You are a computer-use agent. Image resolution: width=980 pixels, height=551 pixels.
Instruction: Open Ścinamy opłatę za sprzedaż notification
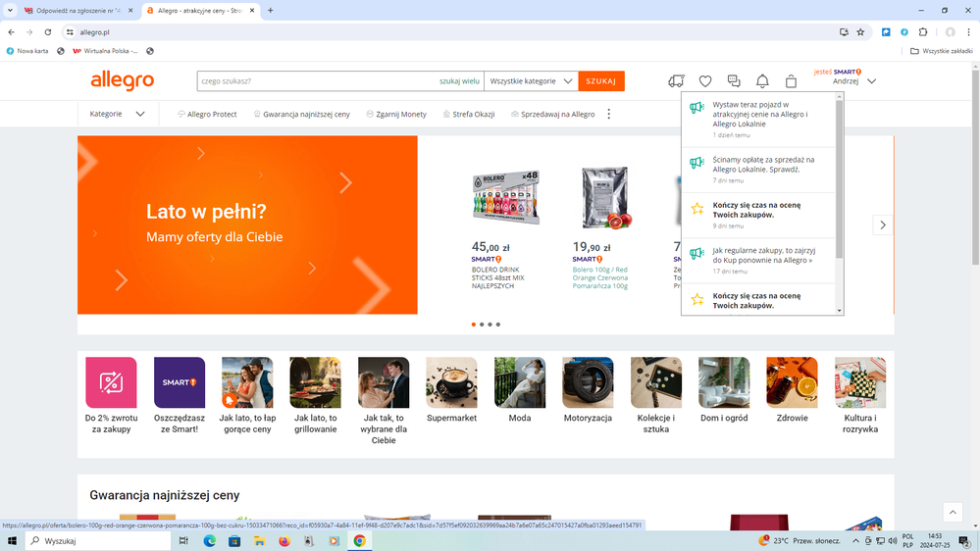[758, 170]
